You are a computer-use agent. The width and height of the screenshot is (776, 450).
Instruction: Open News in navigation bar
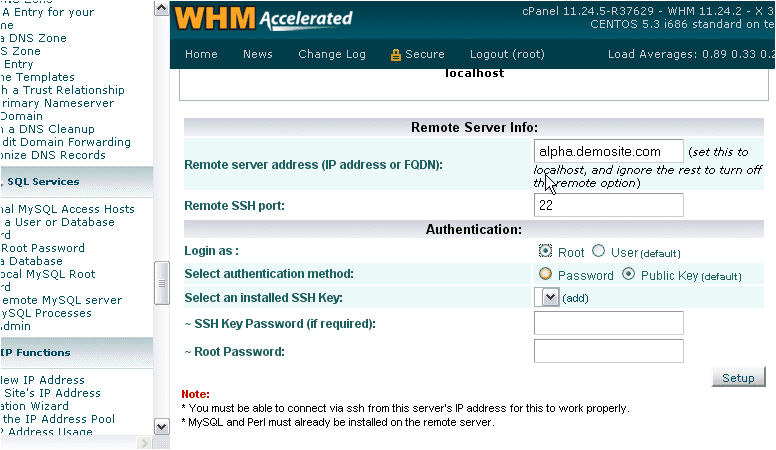click(x=257, y=54)
